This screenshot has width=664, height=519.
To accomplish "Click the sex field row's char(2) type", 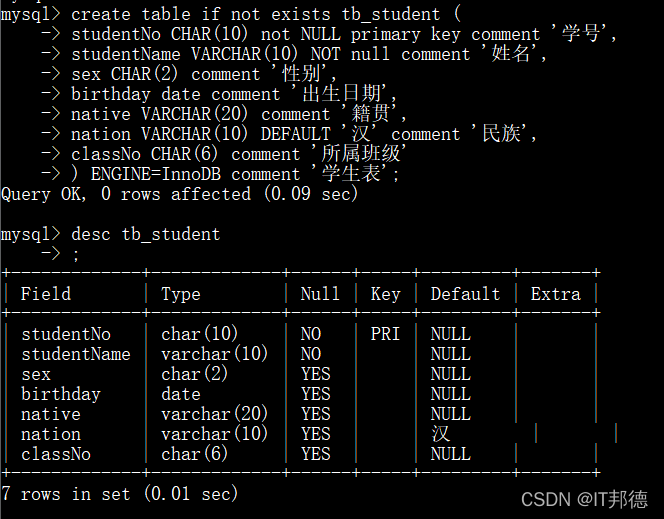I will tap(194, 374).
